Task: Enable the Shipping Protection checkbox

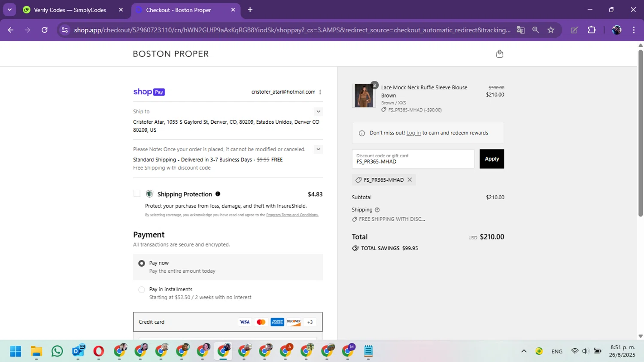Action: [137, 194]
